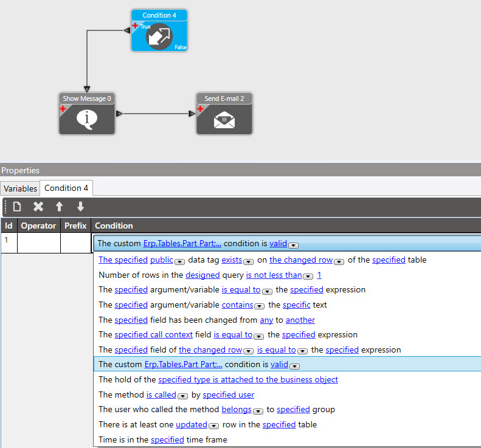Open 'contains' dropdown arrow

tap(259, 306)
